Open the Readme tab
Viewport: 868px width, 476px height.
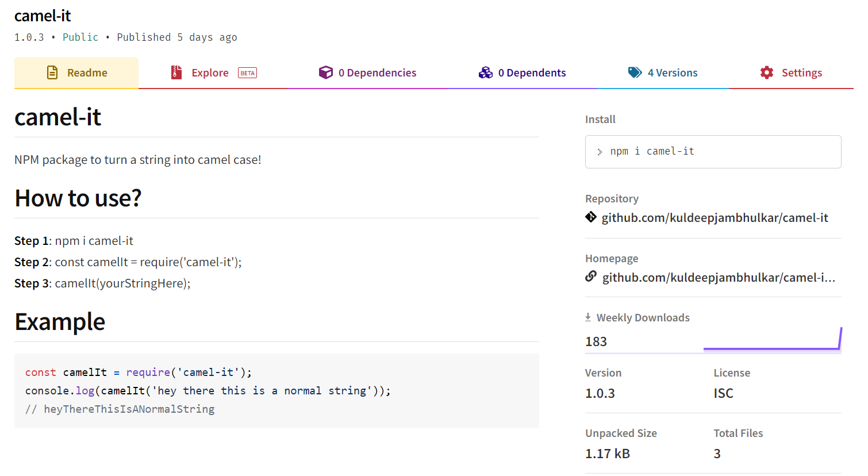point(76,73)
